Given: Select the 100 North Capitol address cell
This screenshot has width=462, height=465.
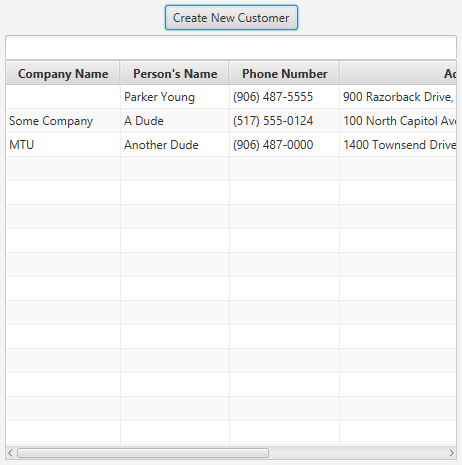Looking at the screenshot, I should (x=398, y=121).
